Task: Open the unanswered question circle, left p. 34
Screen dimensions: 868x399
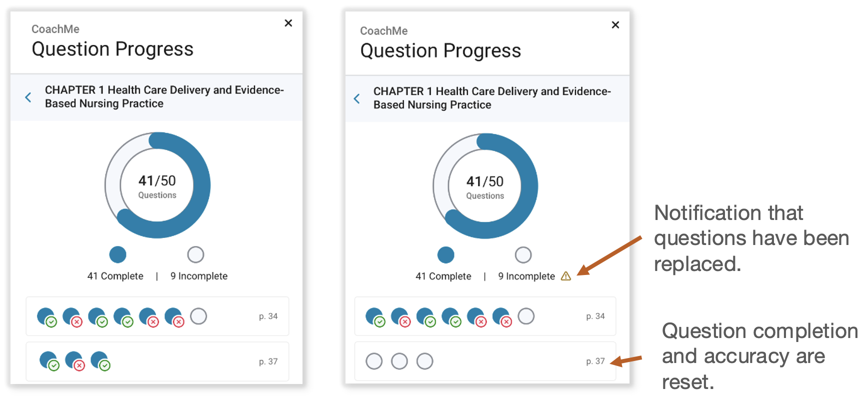Action: point(198,316)
